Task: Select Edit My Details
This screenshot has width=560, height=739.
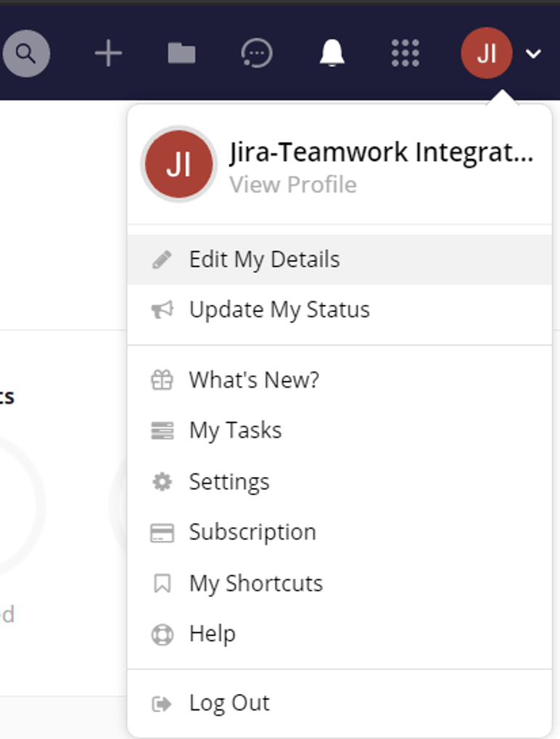Action: (264, 260)
